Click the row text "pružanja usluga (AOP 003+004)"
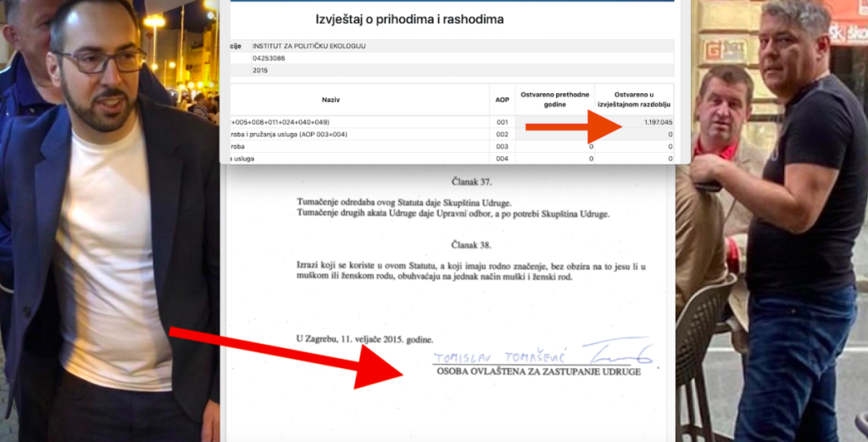 coord(297,135)
